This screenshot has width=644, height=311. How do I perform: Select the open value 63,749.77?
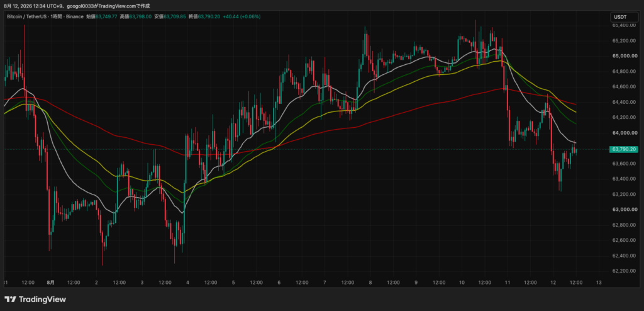[x=106, y=16]
